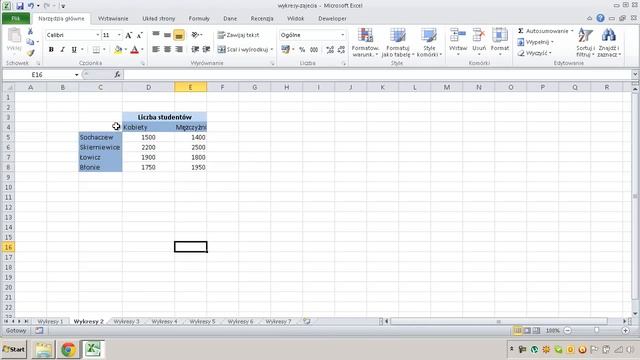Image resolution: width=640 pixels, height=360 pixels.
Task: Click the Cut scissors icon
Action: click(30, 31)
